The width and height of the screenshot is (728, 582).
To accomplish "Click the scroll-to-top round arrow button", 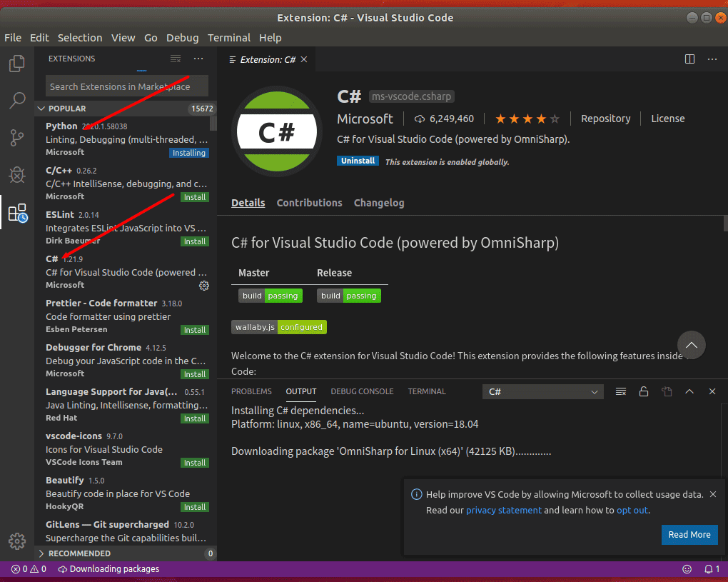I will pos(692,345).
